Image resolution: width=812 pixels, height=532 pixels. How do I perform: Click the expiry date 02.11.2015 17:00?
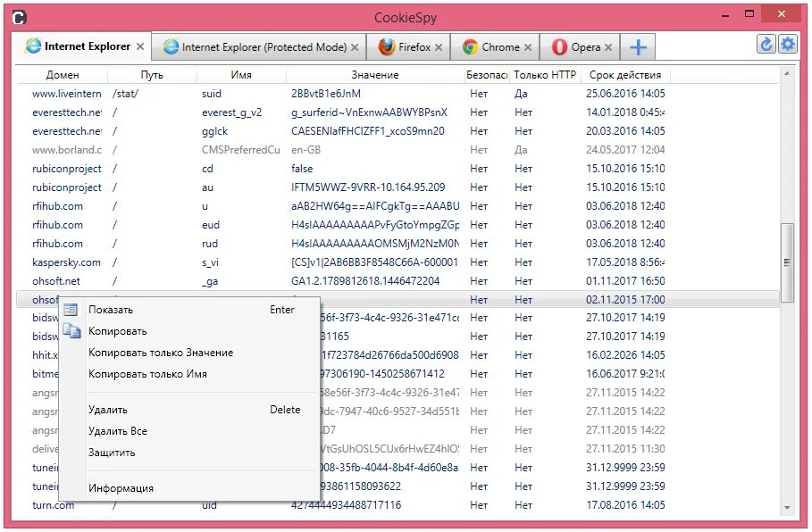coord(625,300)
